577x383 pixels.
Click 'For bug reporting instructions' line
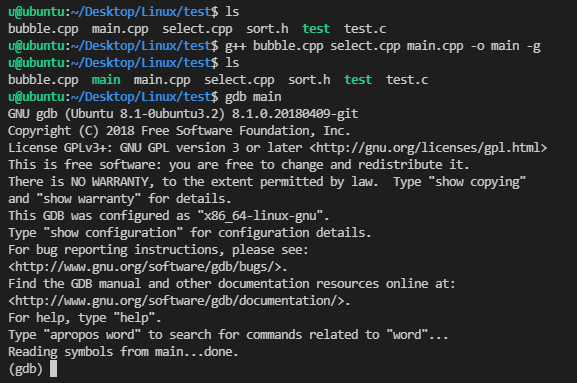[x=158, y=250]
